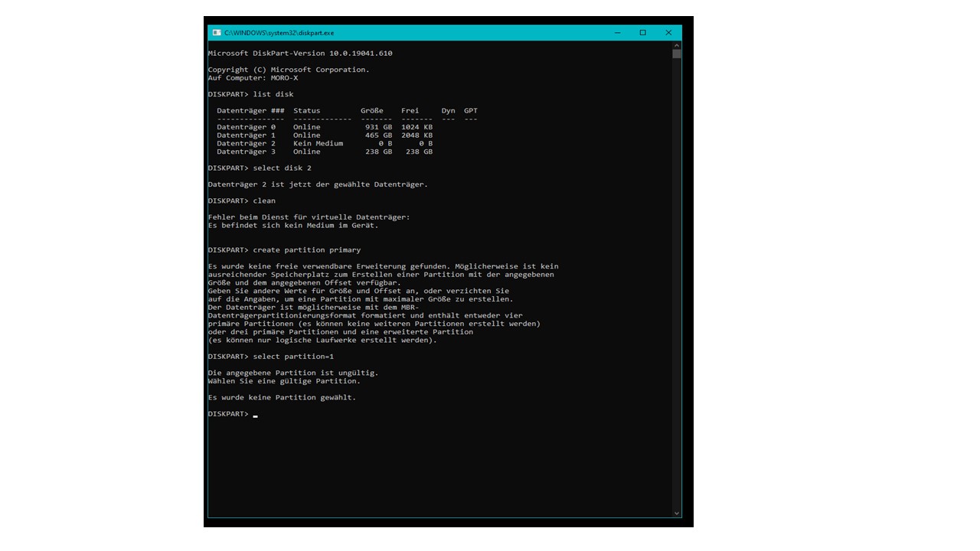Click the 'Datenträger 3' table row label

(247, 152)
